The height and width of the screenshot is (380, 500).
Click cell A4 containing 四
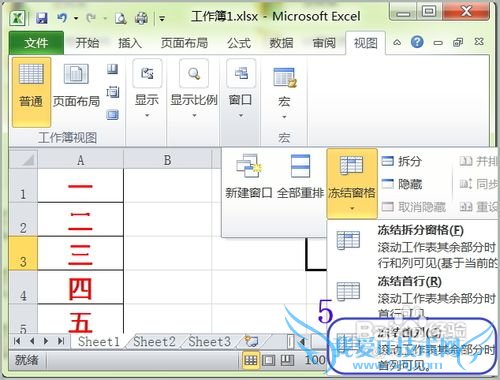80,288
